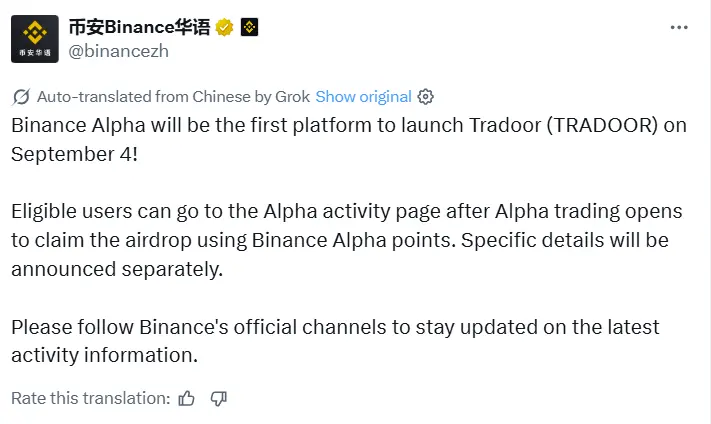Open translation settings gear

pos(425,97)
